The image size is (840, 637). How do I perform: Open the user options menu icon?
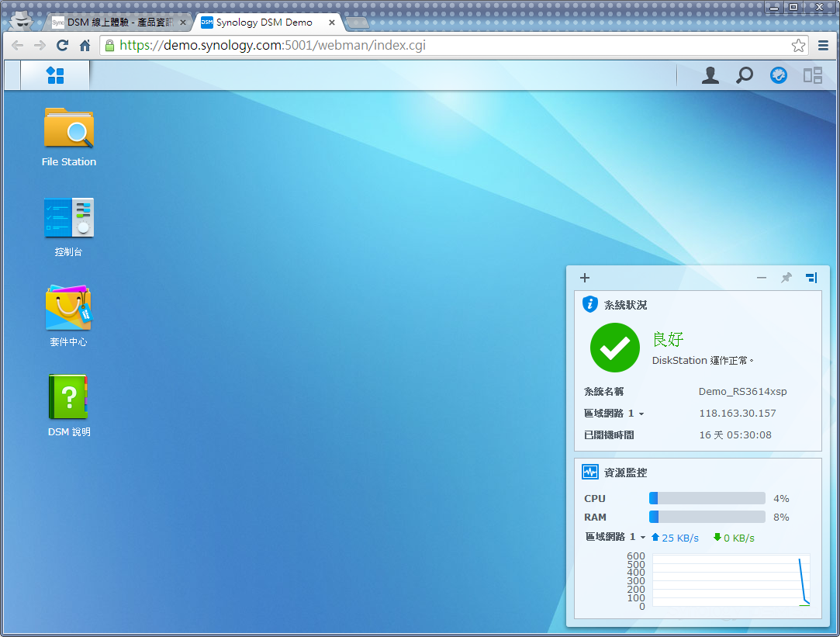pos(710,75)
